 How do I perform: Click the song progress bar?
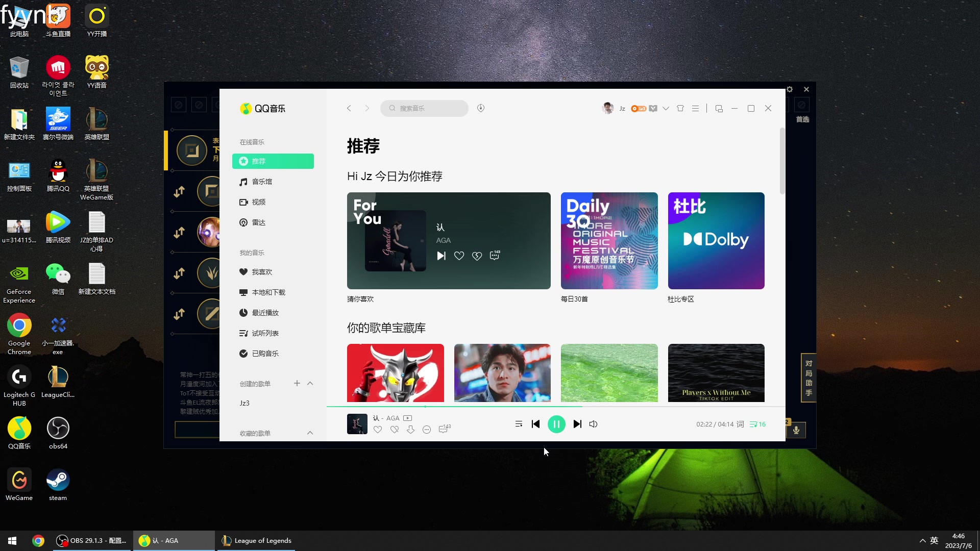(556, 407)
